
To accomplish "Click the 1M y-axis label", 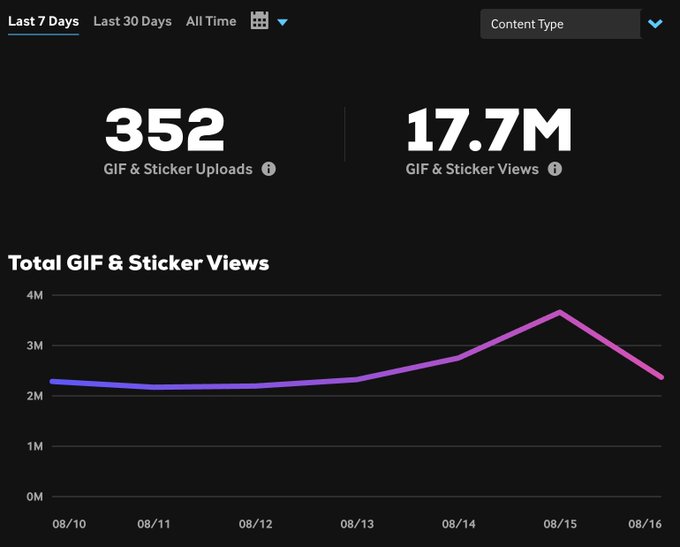I will tap(35, 446).
